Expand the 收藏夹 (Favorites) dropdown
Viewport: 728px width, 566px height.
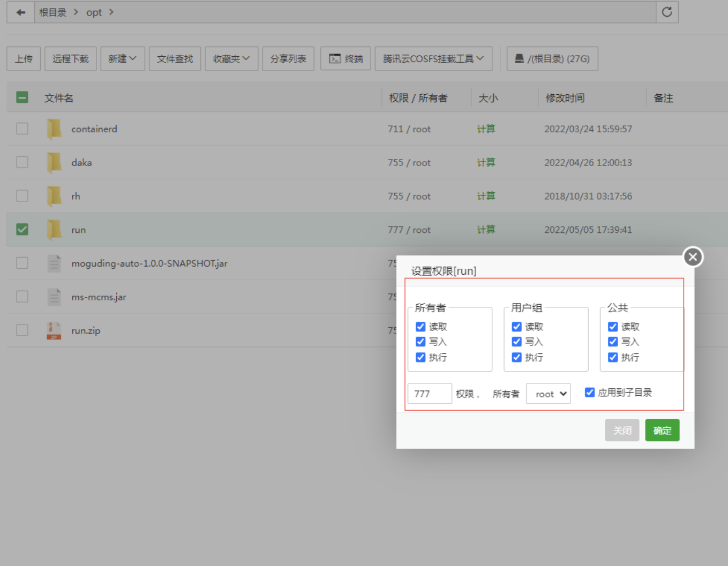tap(231, 59)
